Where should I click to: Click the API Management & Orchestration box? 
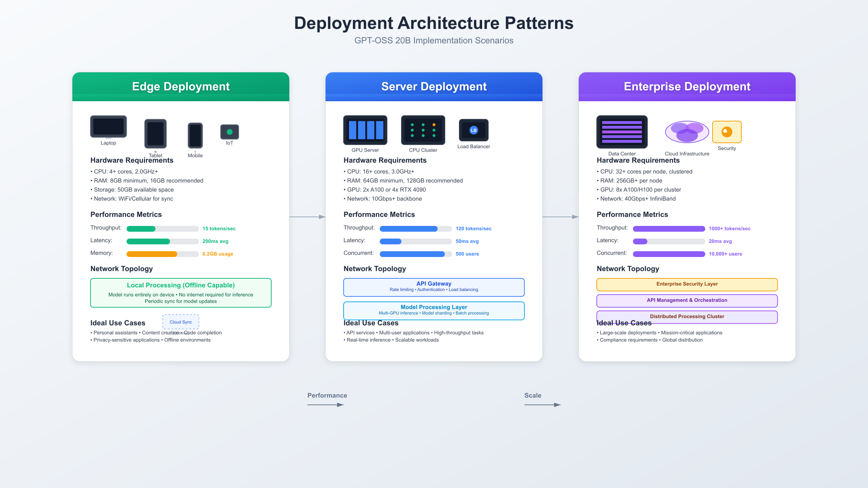coord(687,301)
